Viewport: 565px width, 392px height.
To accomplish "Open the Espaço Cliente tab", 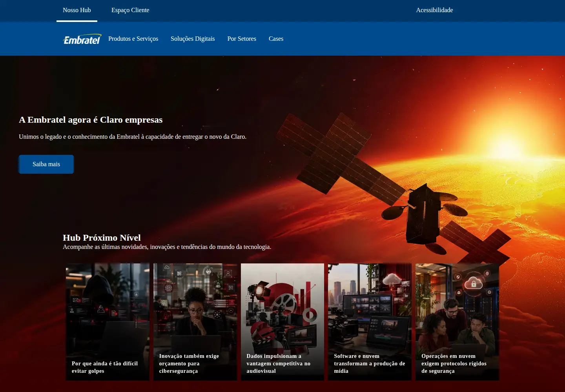I will tap(130, 10).
